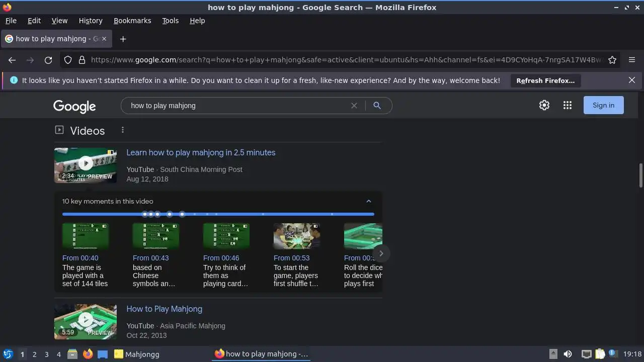Open the volume control tray icon
Viewport: 644px width, 362px height.
coord(568,354)
